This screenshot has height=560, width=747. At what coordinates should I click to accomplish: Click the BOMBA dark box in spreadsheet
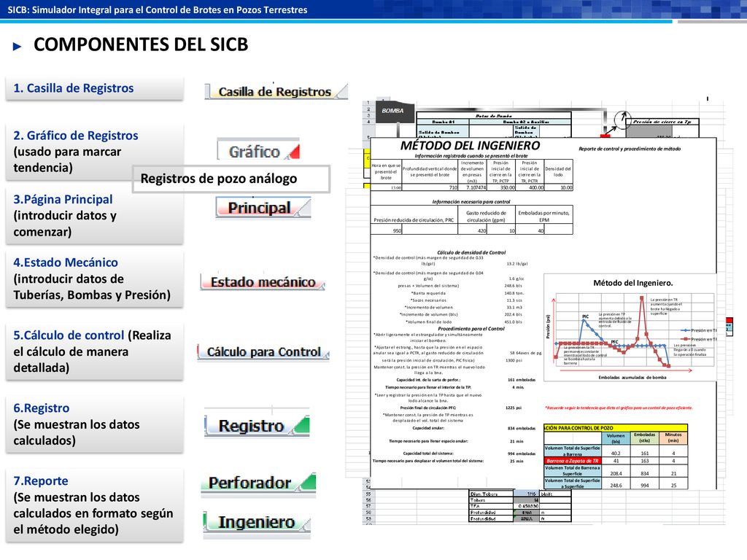click(393, 111)
